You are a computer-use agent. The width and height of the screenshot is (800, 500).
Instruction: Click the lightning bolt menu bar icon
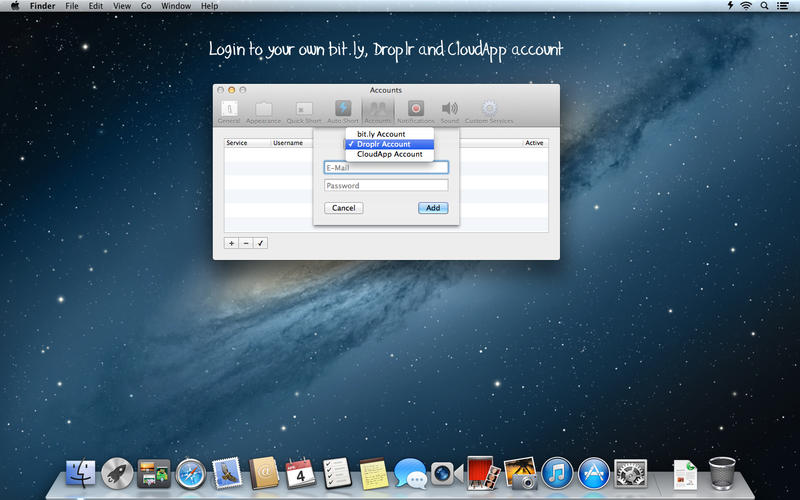pyautogui.click(x=730, y=6)
